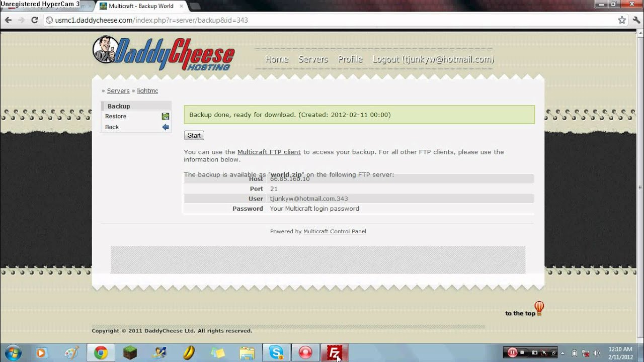Click the 'to the top' link
644x362 pixels.
click(520, 313)
